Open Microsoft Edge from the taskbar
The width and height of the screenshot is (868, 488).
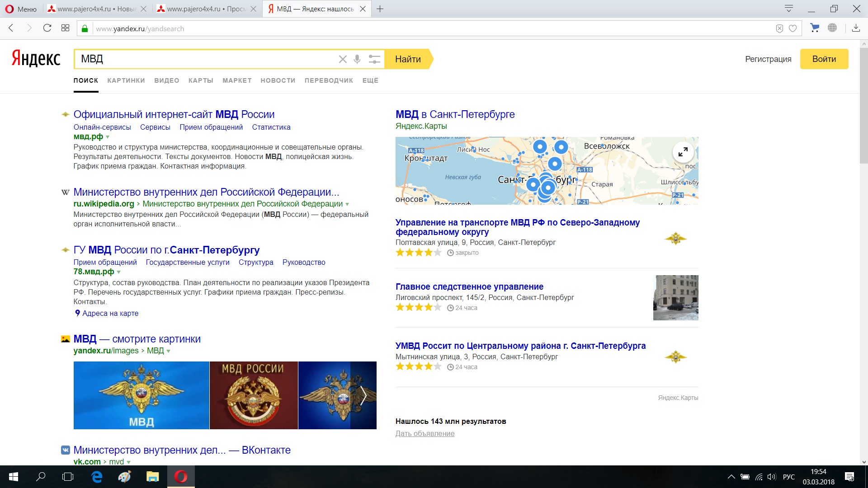click(x=97, y=477)
